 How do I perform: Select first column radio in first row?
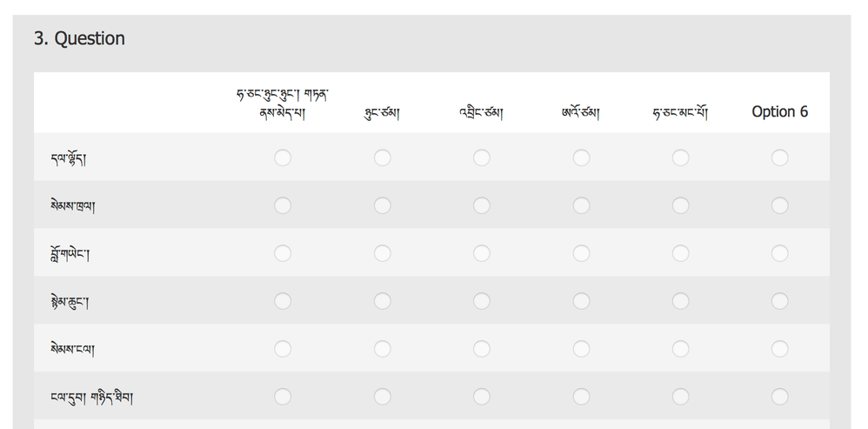click(x=283, y=158)
